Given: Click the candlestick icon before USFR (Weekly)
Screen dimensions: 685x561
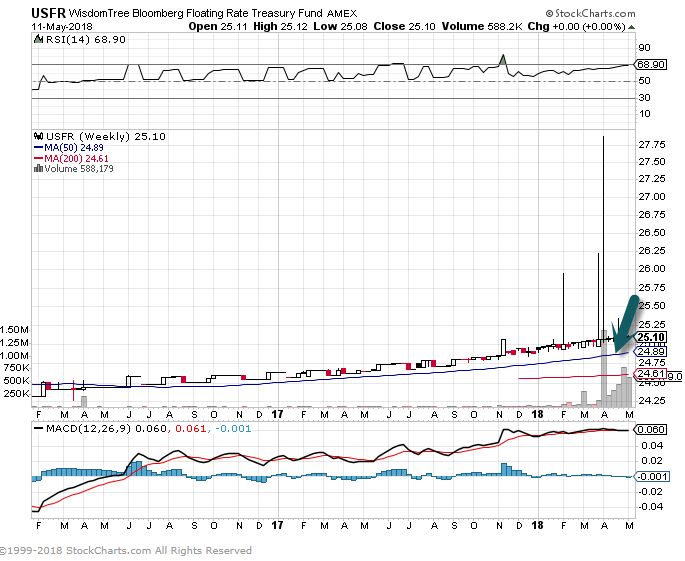Looking at the screenshot, I should [x=38, y=136].
